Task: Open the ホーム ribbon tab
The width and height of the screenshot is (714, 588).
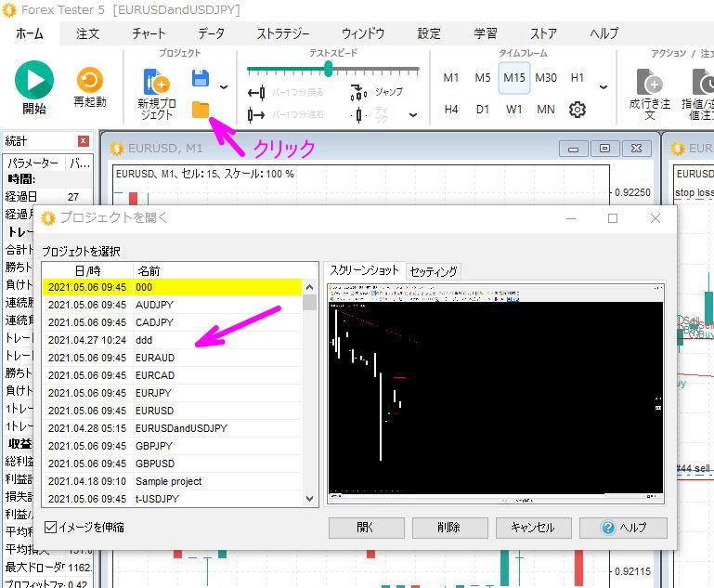Action: 30,33
